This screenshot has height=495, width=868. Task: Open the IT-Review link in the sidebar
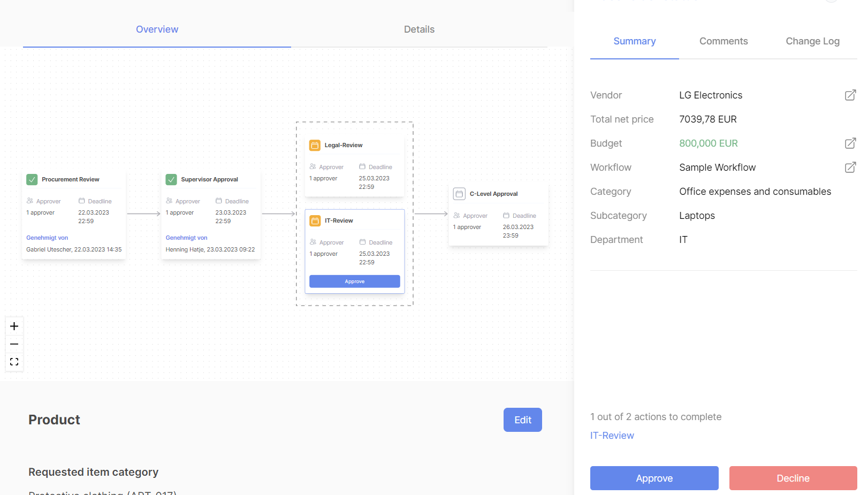pyautogui.click(x=612, y=435)
